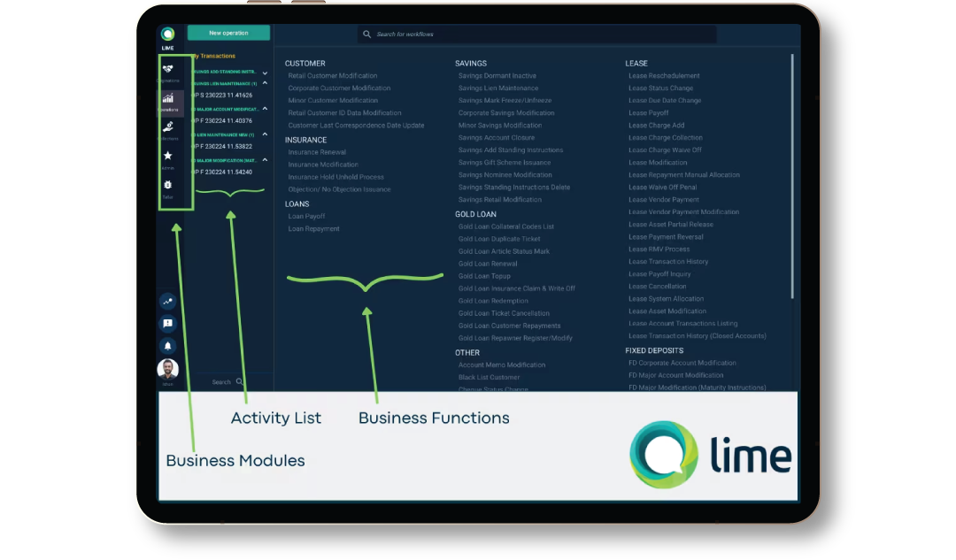
Task: Open Savings Mark Freeze/Unfreeze
Action: [x=505, y=100]
